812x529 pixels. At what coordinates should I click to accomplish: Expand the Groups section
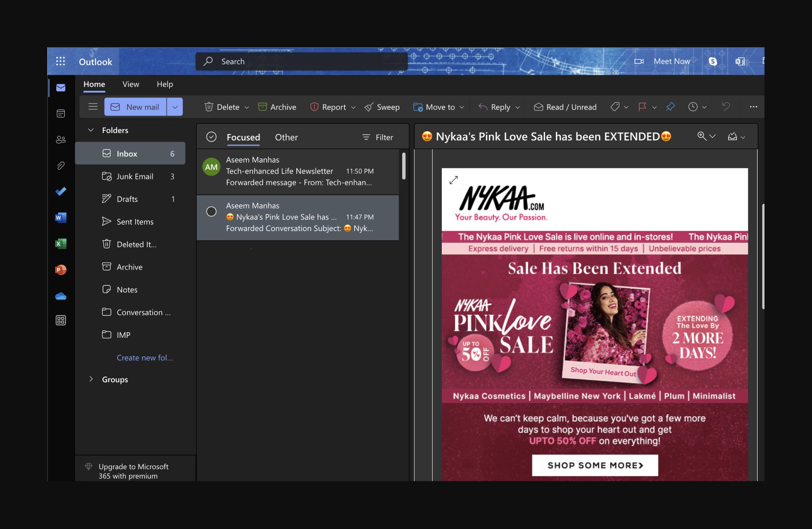pos(91,379)
